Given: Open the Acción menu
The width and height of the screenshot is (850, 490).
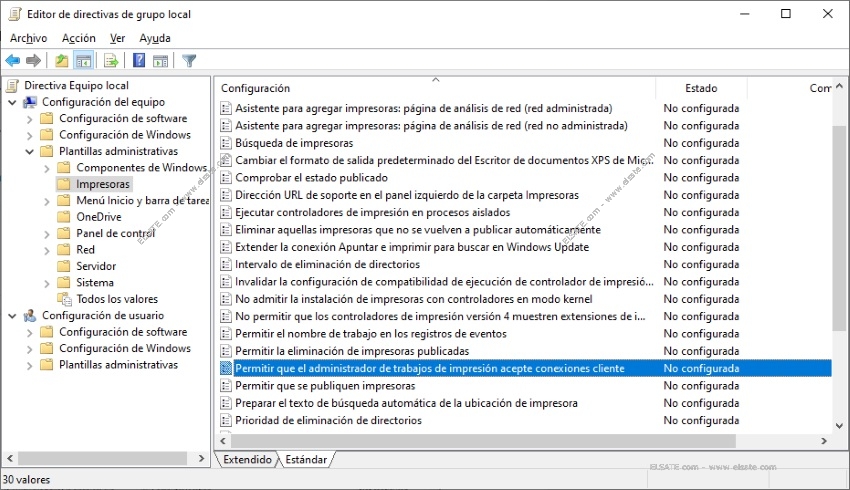Looking at the screenshot, I should (79, 38).
